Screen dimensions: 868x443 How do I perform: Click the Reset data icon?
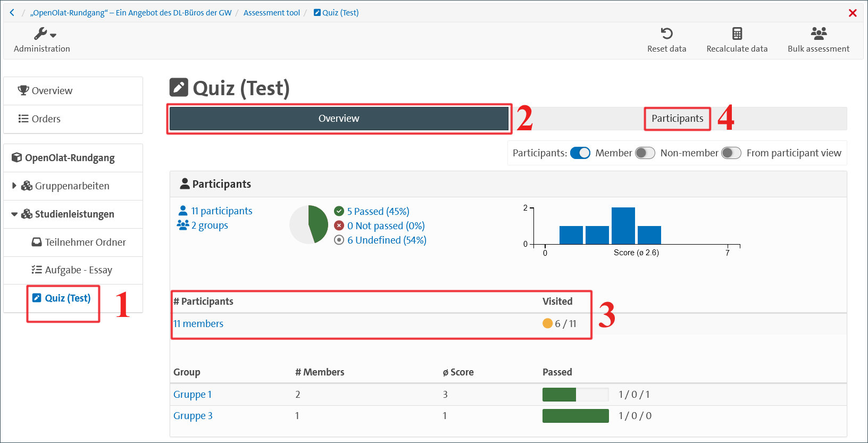(x=666, y=34)
